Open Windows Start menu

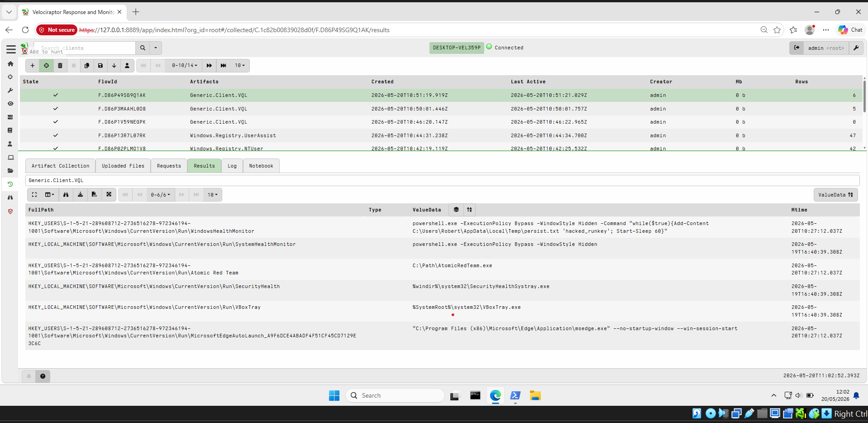[x=334, y=395]
